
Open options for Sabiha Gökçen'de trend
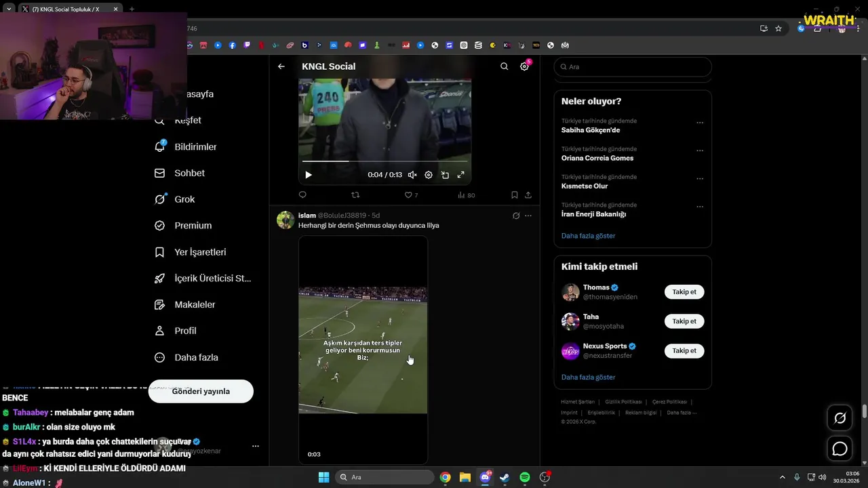pyautogui.click(x=700, y=123)
